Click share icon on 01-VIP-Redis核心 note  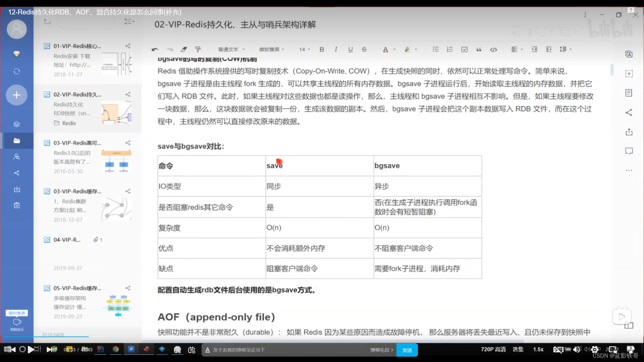pyautogui.click(x=128, y=46)
